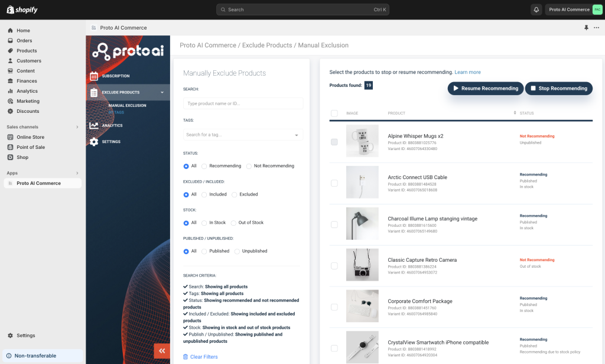Sort products by the Status column
The height and width of the screenshot is (364, 605).
click(516, 113)
